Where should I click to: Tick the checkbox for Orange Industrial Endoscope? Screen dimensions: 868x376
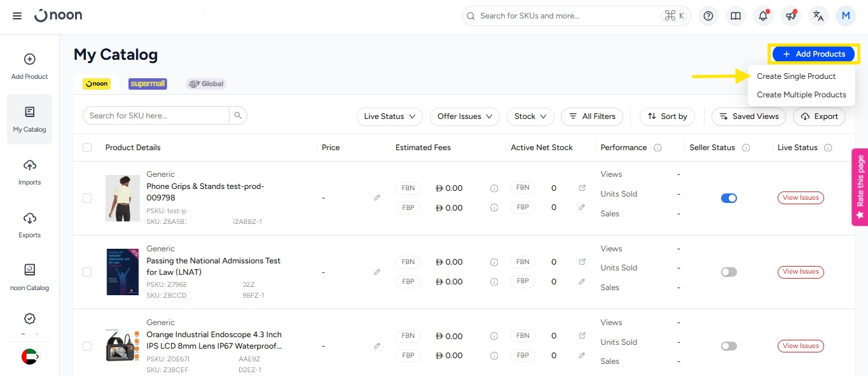(87, 346)
